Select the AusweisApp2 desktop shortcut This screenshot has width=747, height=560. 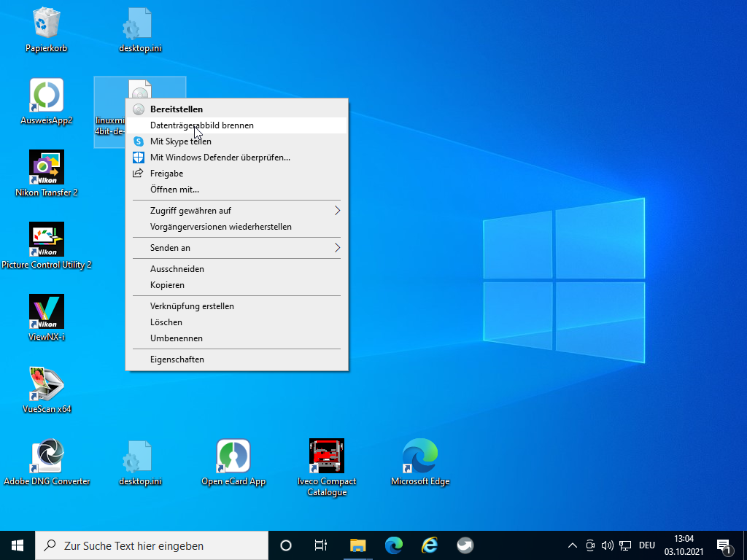pos(47,96)
